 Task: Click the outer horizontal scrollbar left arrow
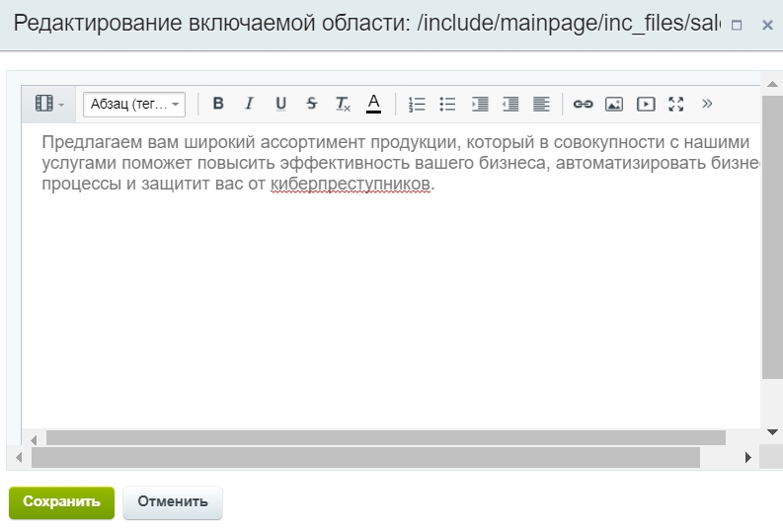click(19, 457)
